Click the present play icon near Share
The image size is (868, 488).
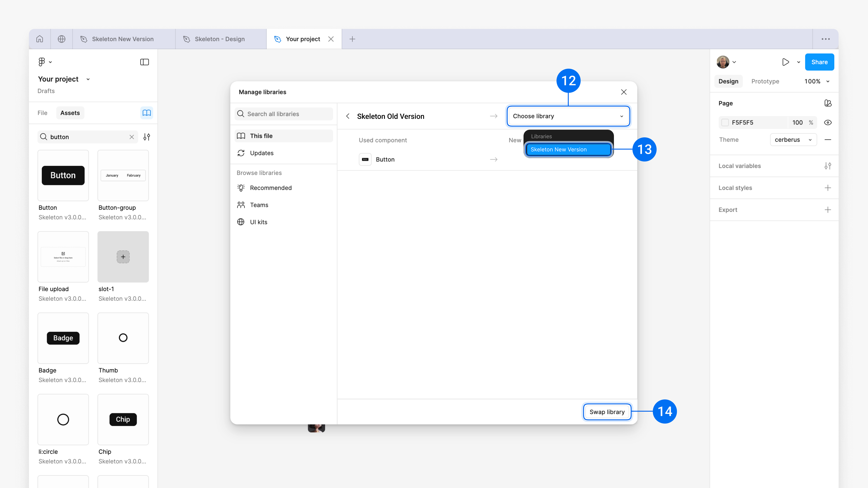coord(785,62)
